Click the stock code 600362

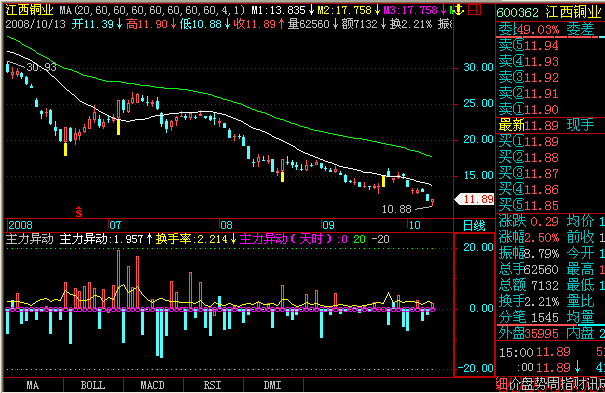point(517,13)
